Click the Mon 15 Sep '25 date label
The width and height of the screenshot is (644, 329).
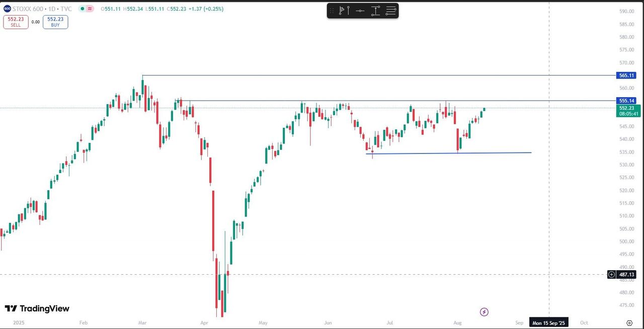548,322
